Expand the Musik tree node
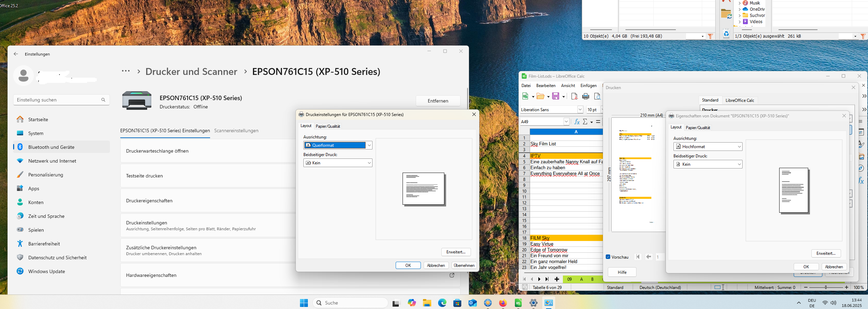Screen dimensions: 868x309 (739, 3)
